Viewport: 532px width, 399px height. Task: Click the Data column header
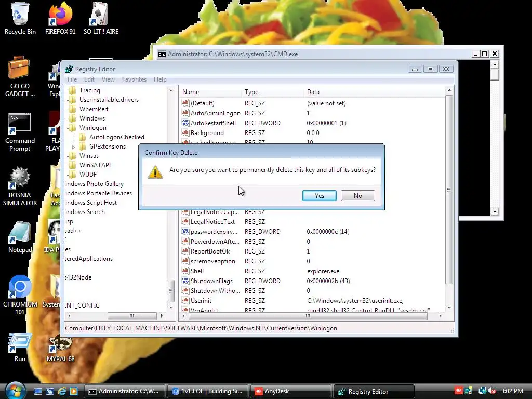point(375,92)
